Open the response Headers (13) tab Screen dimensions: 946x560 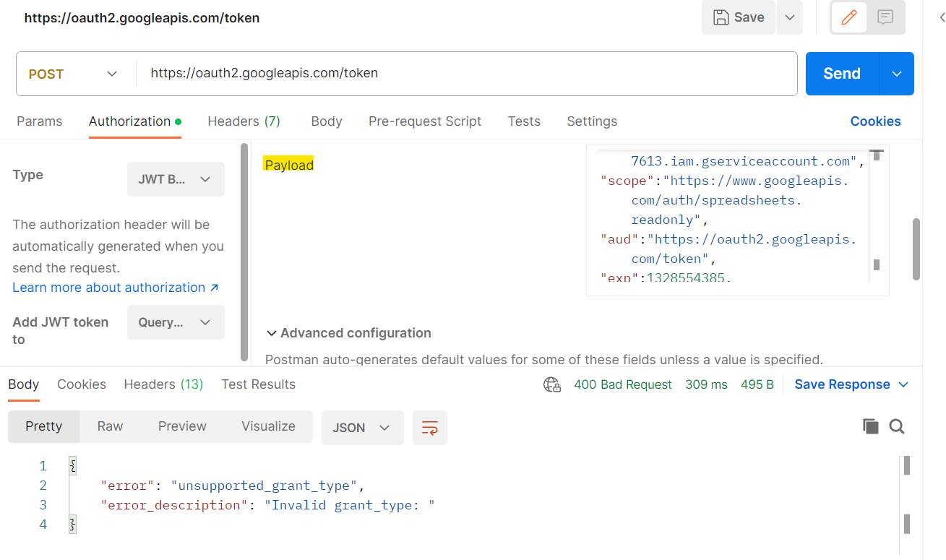click(163, 384)
